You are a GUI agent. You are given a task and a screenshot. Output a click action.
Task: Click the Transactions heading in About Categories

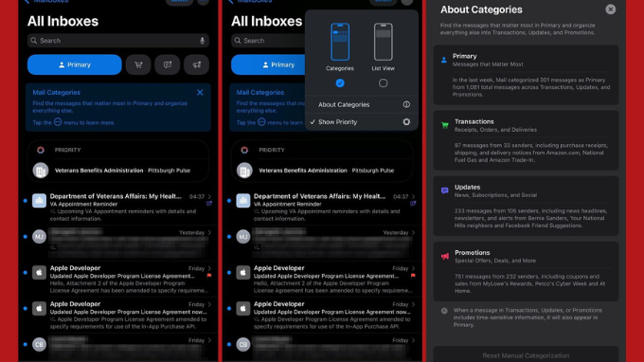474,121
